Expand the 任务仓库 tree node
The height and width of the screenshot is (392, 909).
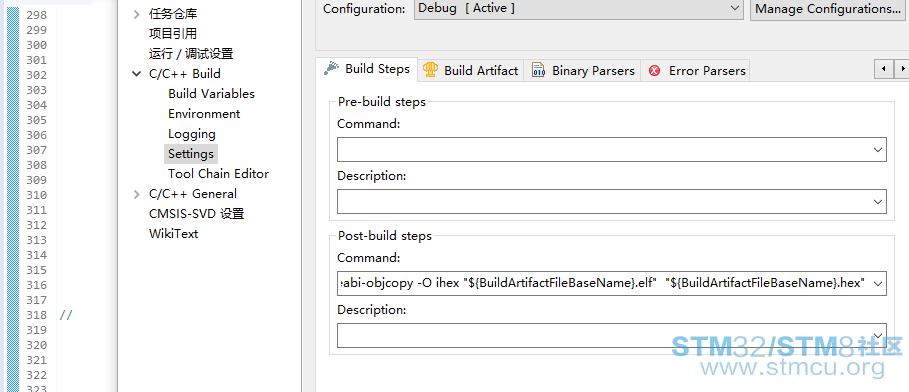click(136, 14)
